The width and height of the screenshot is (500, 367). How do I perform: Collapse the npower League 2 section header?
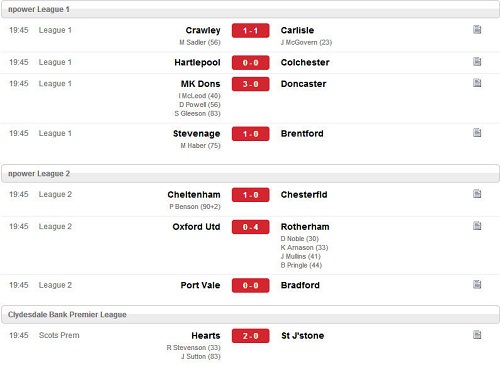coord(250,174)
